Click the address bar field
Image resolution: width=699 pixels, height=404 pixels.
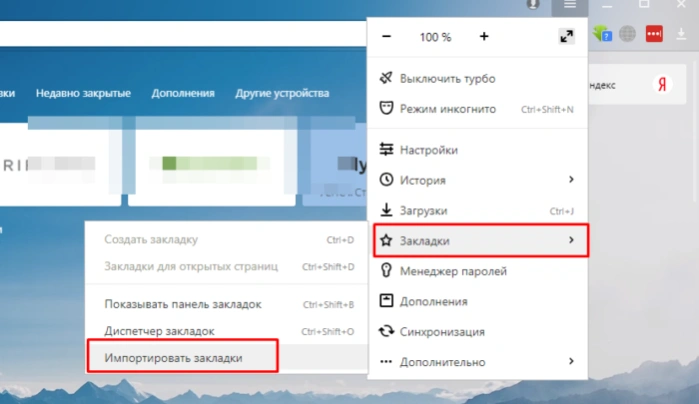tap(183, 34)
